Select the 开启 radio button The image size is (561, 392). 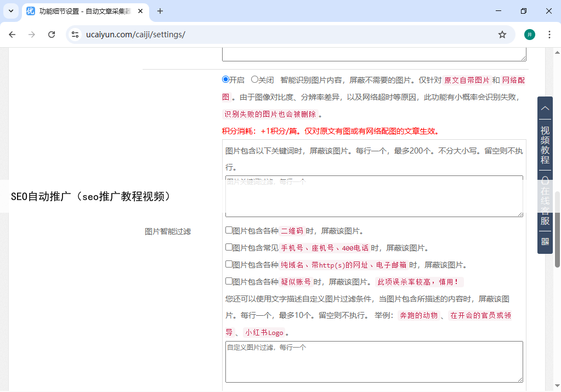(x=225, y=79)
